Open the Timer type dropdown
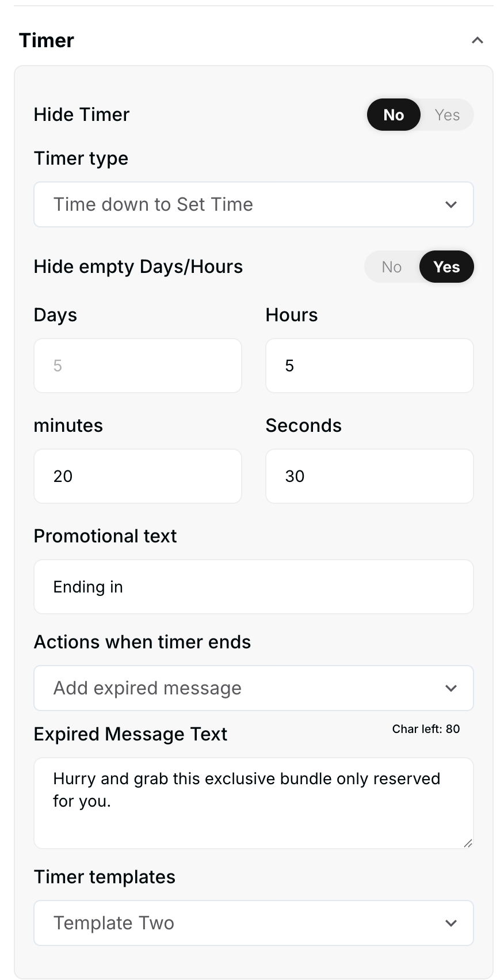 pos(253,204)
